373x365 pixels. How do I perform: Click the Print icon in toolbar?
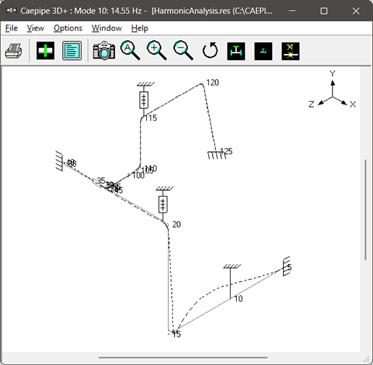(x=14, y=51)
